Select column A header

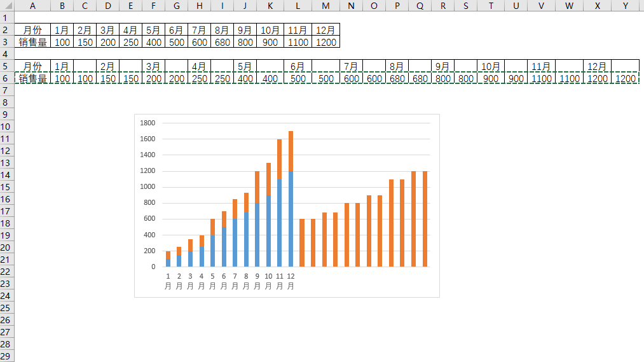click(32, 6)
